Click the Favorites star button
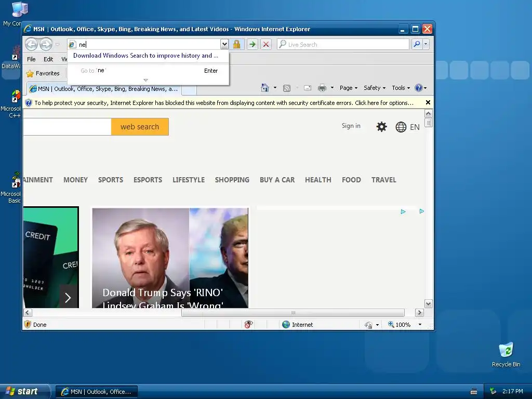The height and width of the screenshot is (399, 532). [43, 73]
